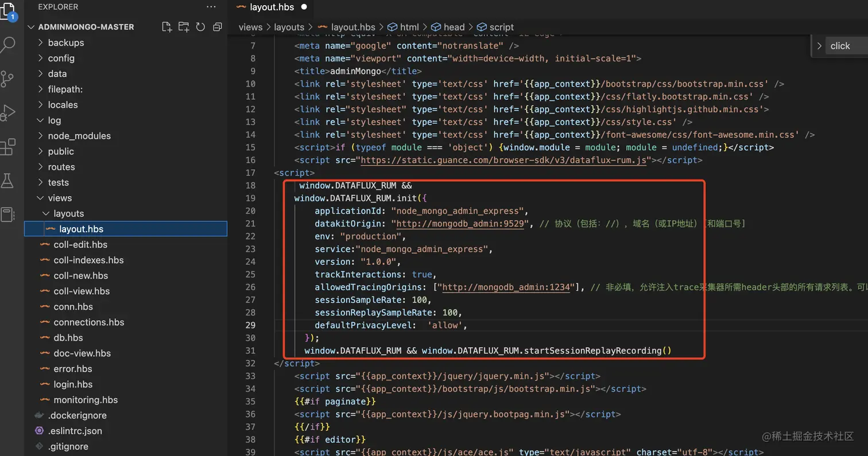Click the word defaultPrivacyLevel in the code
868x456 pixels.
coord(364,325)
